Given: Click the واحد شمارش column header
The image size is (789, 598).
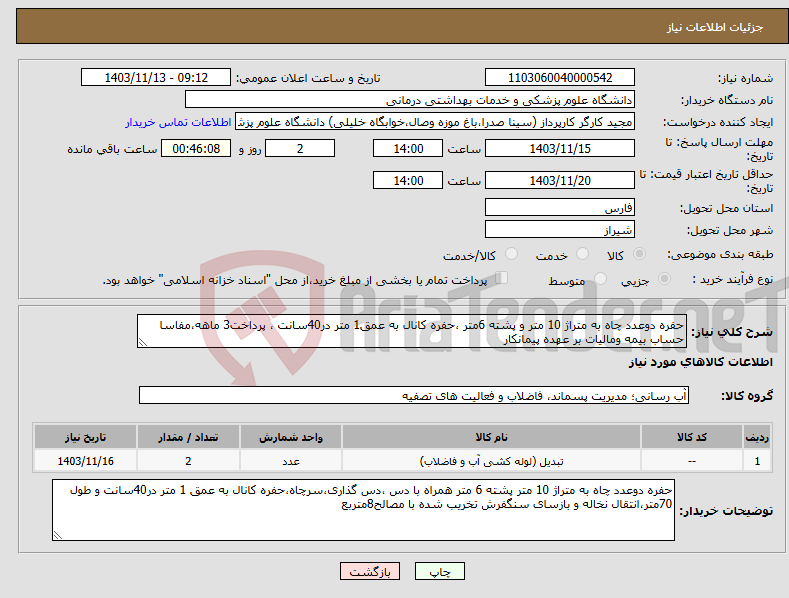Looking at the screenshot, I should [291, 437].
